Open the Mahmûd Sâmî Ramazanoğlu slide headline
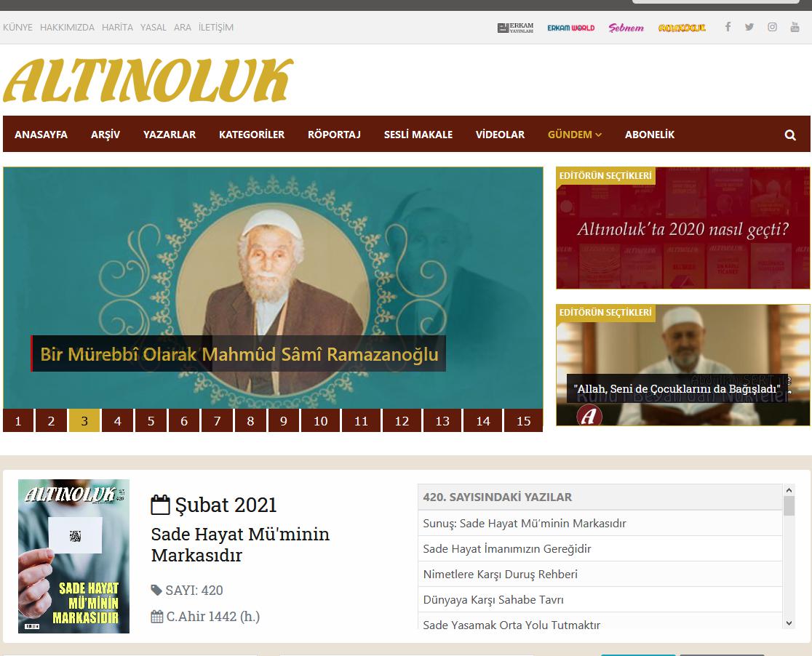 (239, 354)
